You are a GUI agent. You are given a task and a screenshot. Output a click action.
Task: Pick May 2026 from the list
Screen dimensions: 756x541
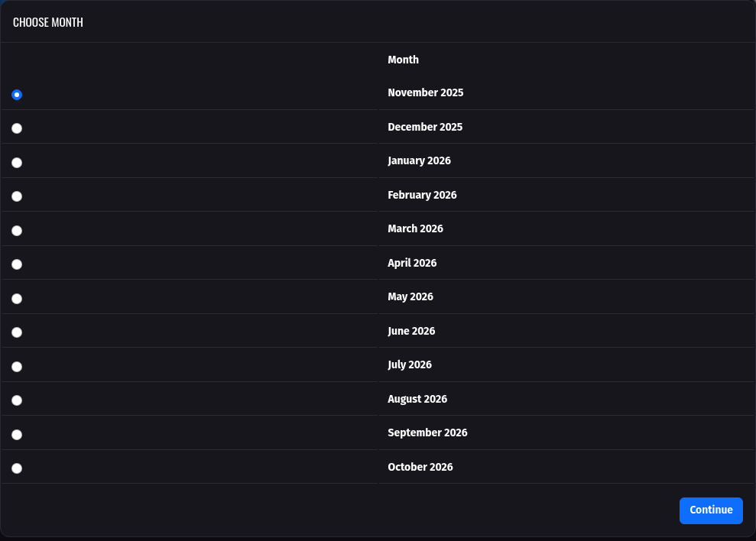coord(16,298)
